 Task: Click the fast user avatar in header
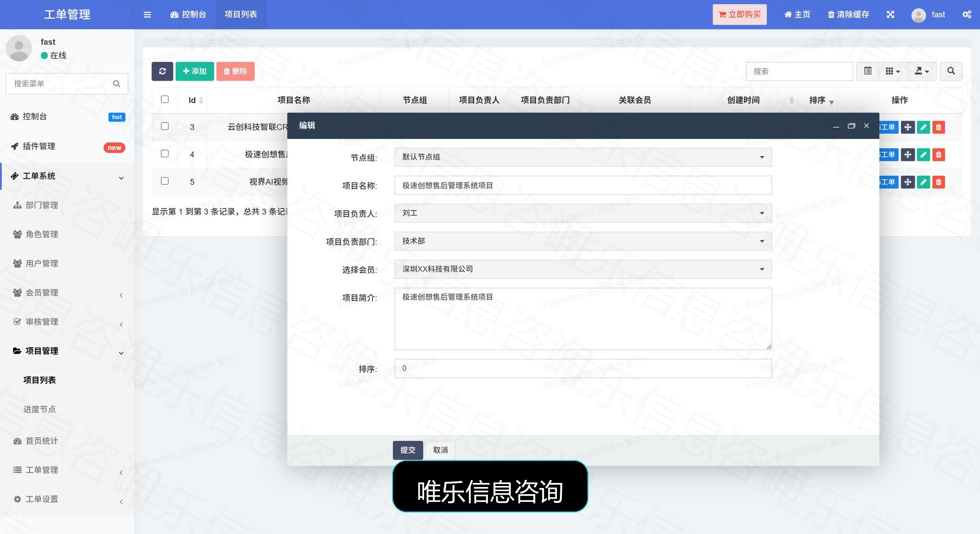pos(918,15)
